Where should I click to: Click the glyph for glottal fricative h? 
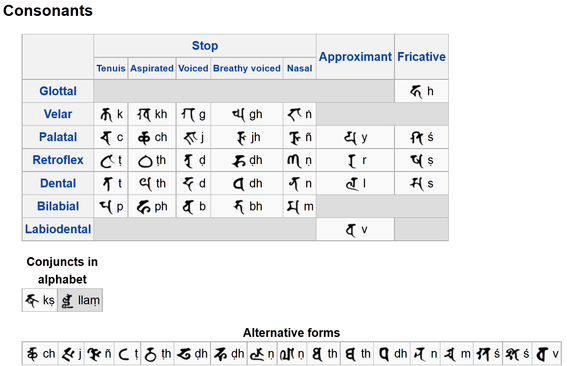(x=416, y=92)
